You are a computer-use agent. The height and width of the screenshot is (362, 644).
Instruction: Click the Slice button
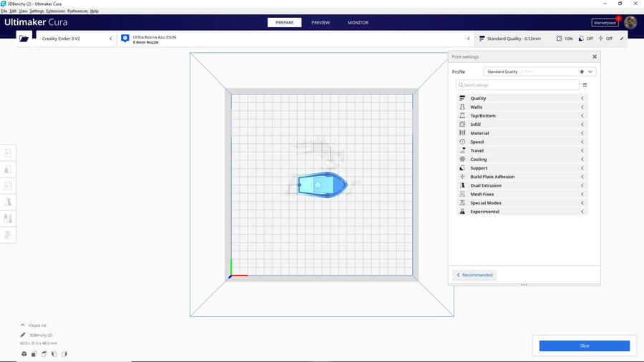[584, 346]
